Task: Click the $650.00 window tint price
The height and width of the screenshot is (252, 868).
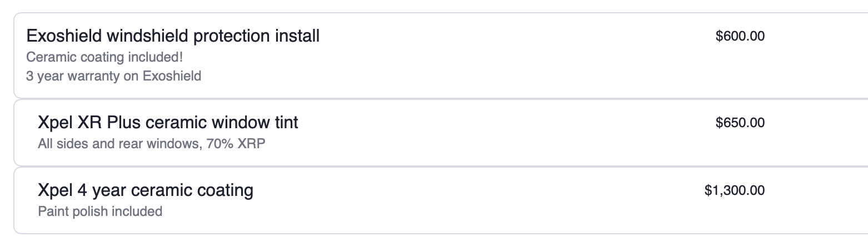Action: [x=740, y=123]
